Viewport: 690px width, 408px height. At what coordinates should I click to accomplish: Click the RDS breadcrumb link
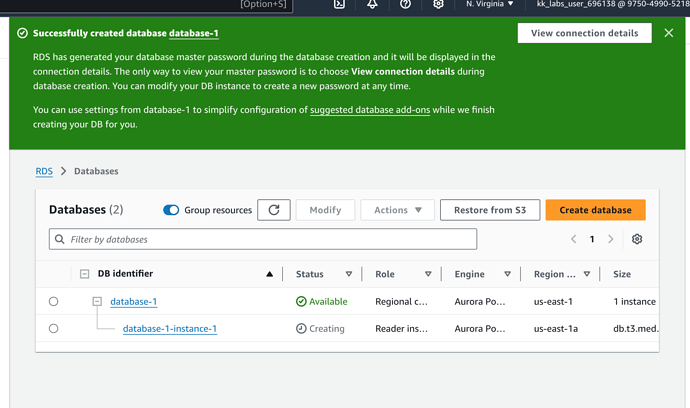point(44,171)
